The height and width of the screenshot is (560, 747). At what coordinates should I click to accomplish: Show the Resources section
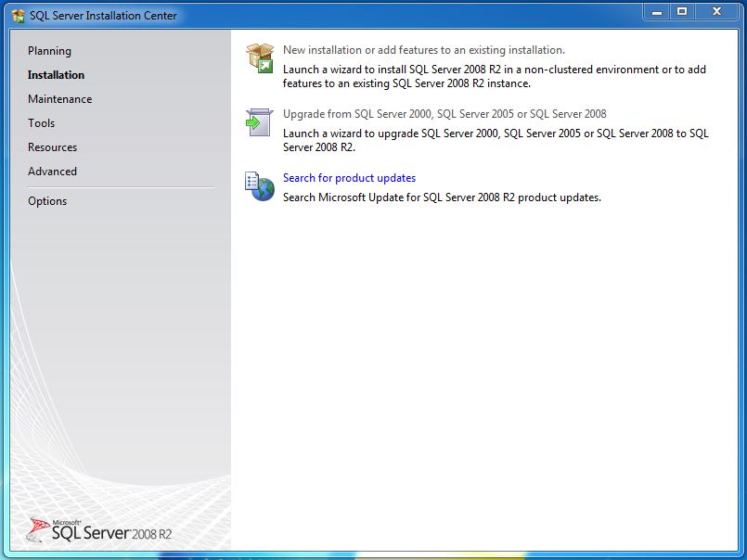click(52, 147)
